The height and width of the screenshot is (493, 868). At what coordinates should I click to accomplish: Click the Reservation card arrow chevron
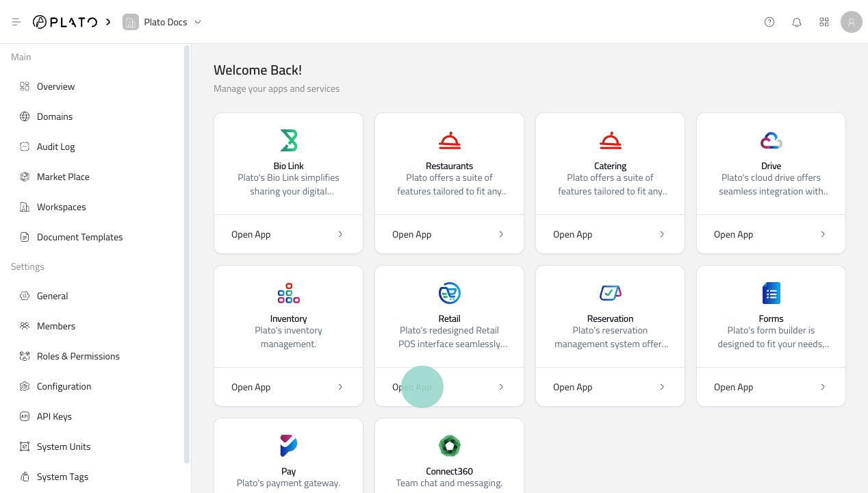pyautogui.click(x=662, y=387)
